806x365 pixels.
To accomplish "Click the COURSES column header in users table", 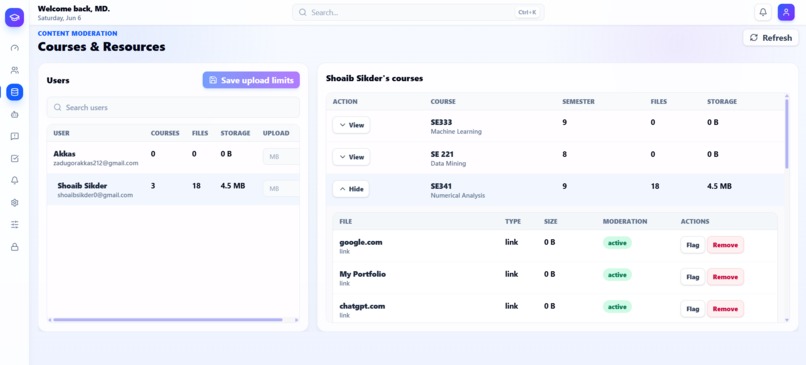I will pos(165,133).
